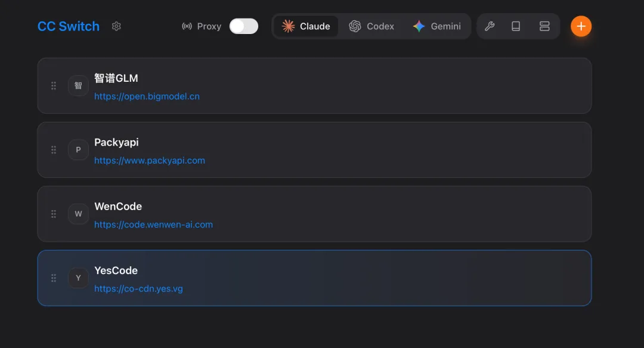Click the W avatar icon
This screenshot has width=644, height=348.
78,214
